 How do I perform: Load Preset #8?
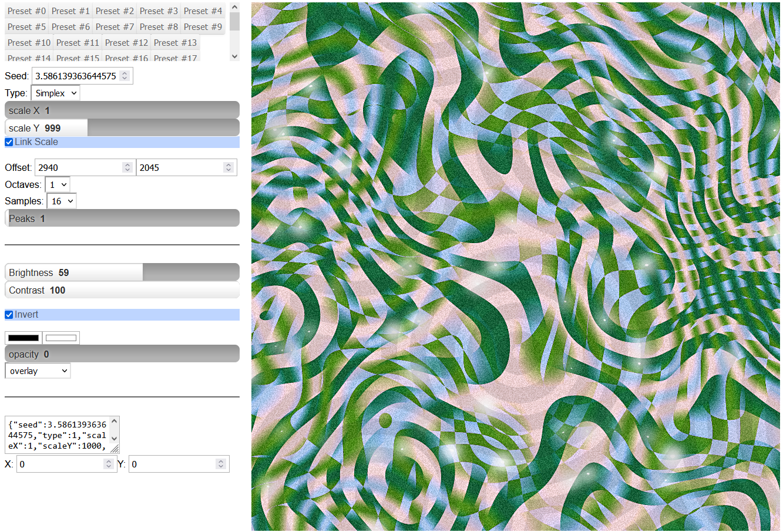click(x=159, y=26)
